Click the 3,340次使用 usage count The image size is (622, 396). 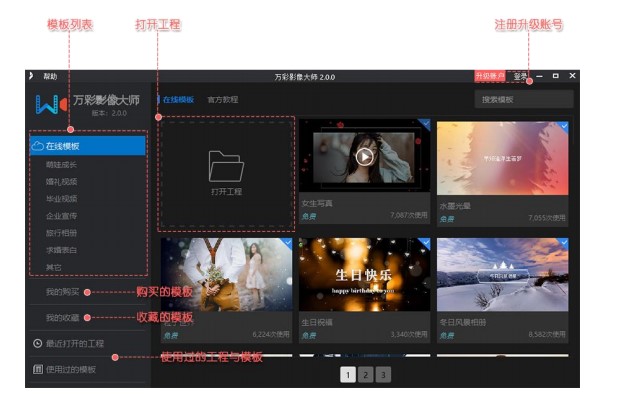409,334
